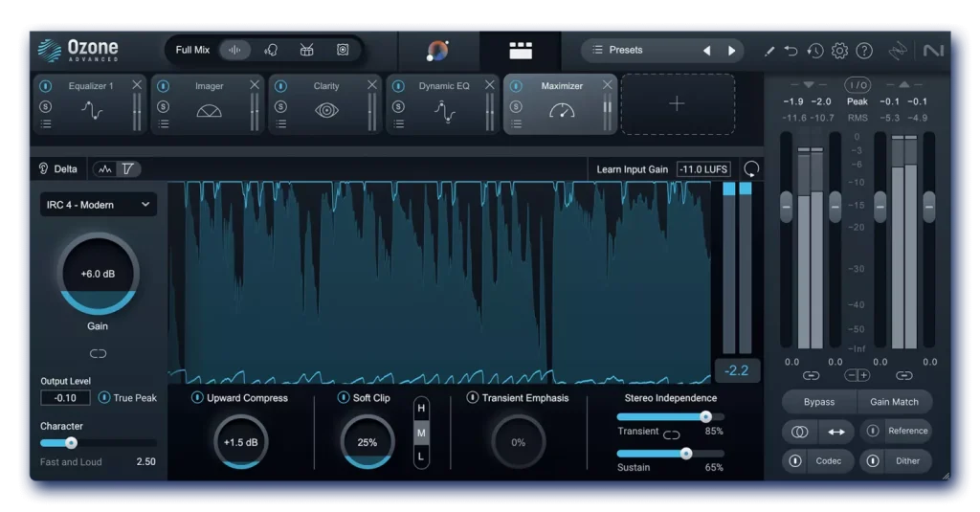This screenshot has width=980, height=512.
Task: Open the help question mark icon
Action: [x=864, y=51]
